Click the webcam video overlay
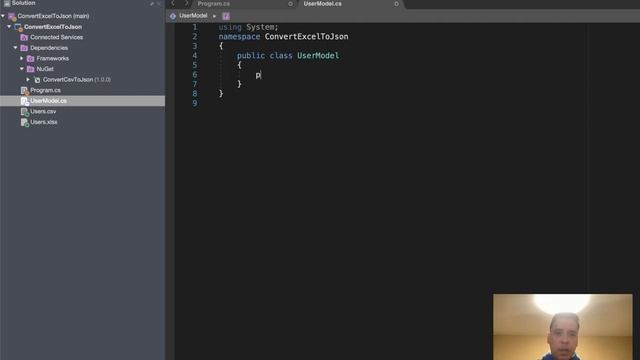 (562, 327)
